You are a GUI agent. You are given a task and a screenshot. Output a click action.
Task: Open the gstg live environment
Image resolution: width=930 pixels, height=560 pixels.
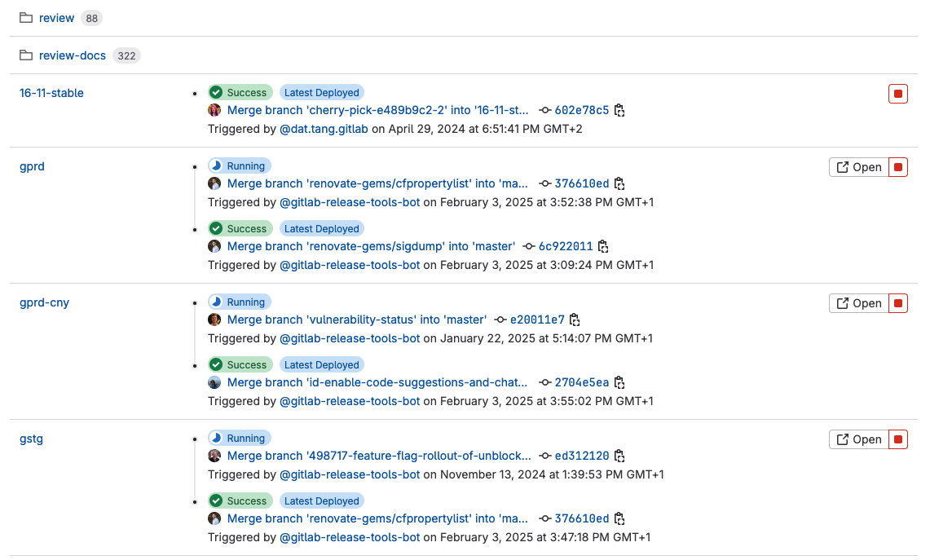[859, 439]
